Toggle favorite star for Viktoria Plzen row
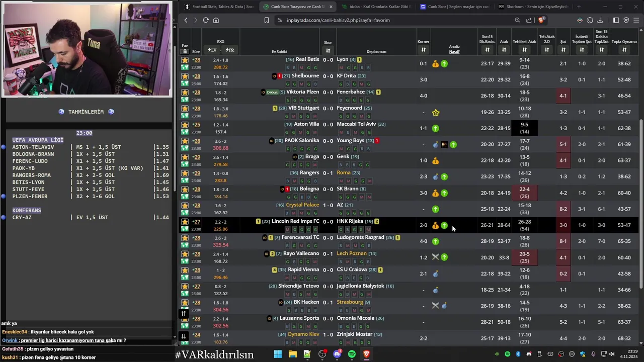The width and height of the screenshot is (644, 362). 185,92
